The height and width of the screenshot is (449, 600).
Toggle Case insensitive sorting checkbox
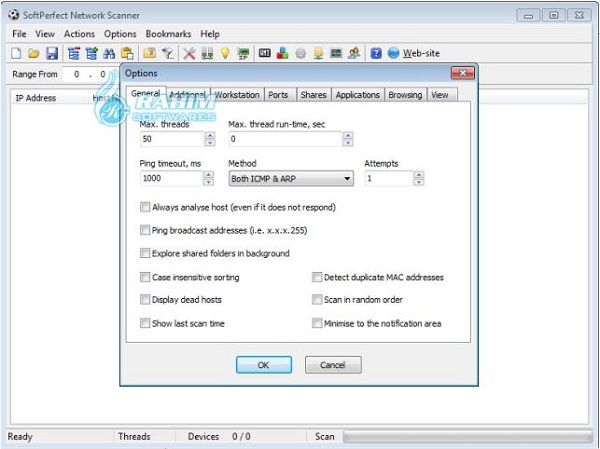coord(145,277)
